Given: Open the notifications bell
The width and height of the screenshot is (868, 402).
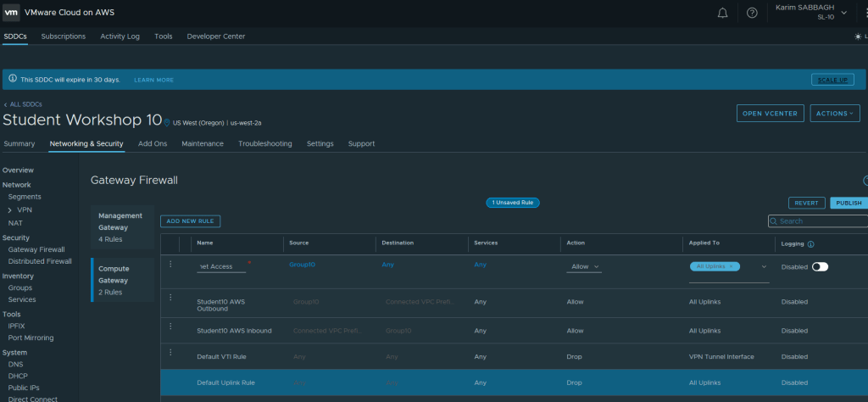Looking at the screenshot, I should pos(722,13).
